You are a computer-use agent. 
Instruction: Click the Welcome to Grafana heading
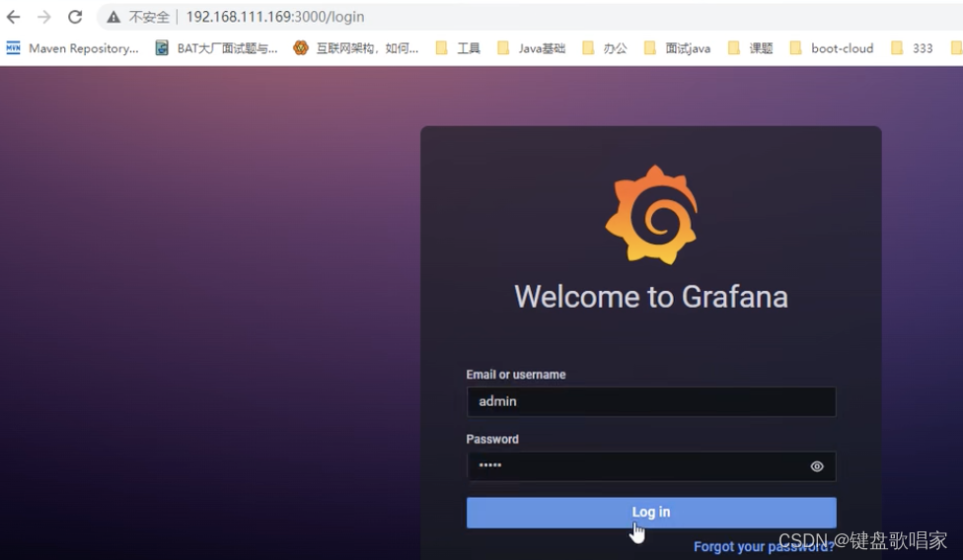(x=651, y=297)
